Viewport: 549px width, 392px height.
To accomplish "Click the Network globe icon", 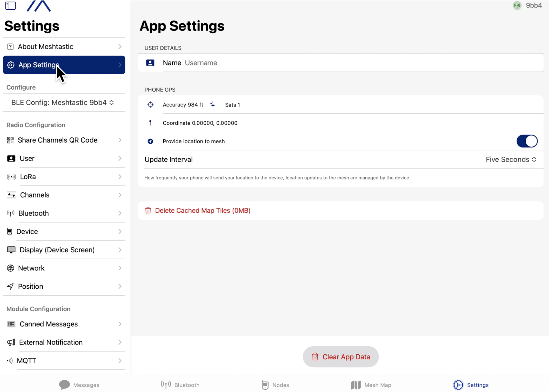I will pyautogui.click(x=10, y=268).
